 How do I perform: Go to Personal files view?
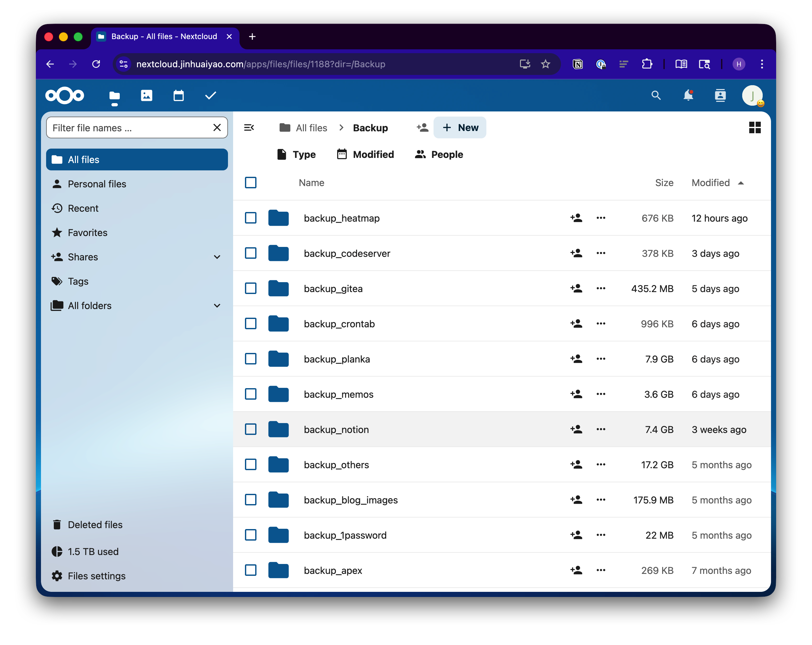pos(97,184)
